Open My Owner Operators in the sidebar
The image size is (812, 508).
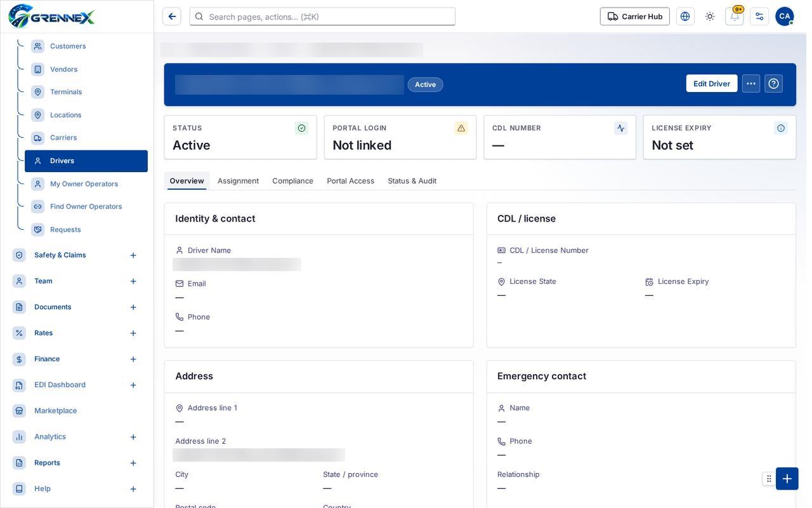[86, 184]
